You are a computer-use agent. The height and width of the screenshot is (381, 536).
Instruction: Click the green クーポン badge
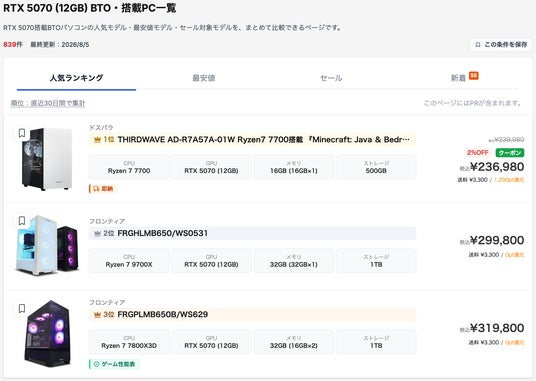(510, 153)
